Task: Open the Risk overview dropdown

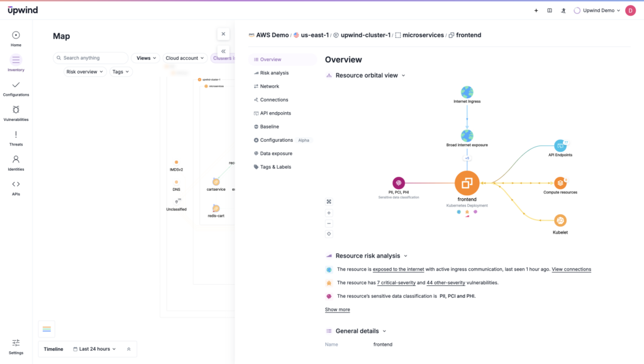Action: point(85,72)
